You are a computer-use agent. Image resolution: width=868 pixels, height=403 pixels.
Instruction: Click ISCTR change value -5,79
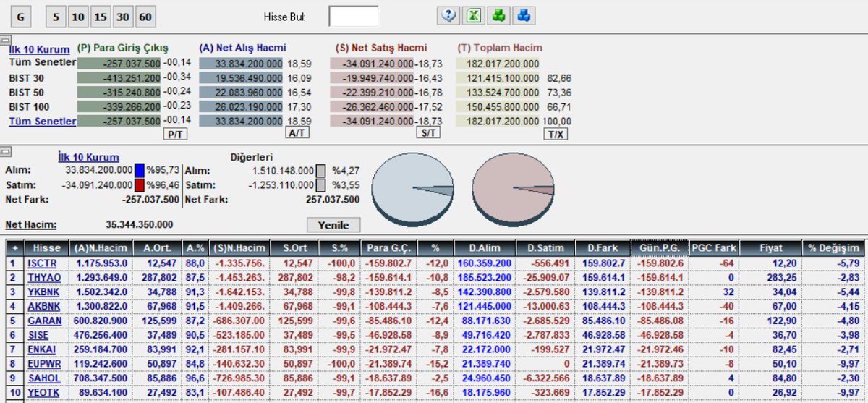[x=848, y=263]
